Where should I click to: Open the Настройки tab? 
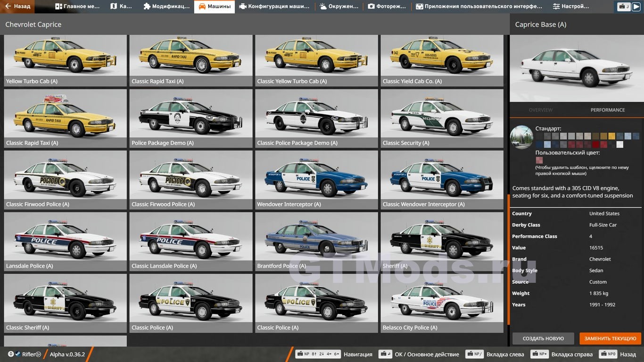[571, 7]
